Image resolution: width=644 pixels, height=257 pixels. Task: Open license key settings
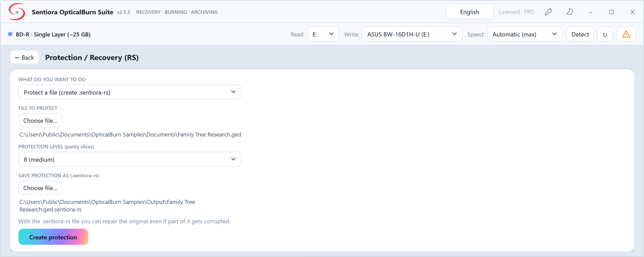pos(548,12)
